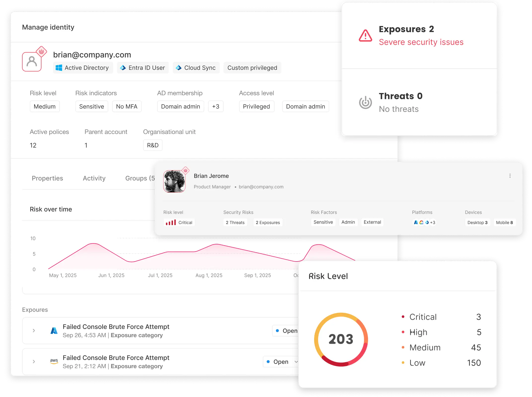
Task: Switch to the Properties tab
Action: coord(47,178)
